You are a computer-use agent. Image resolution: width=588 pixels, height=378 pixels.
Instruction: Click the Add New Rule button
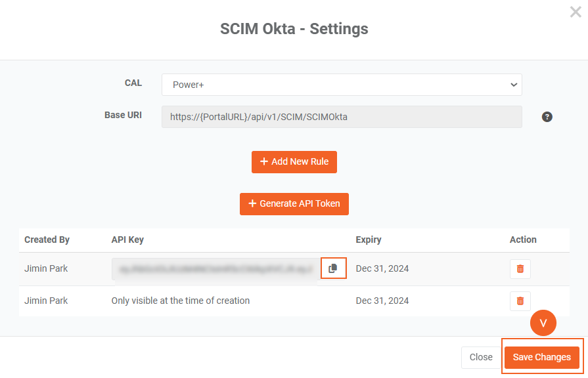[x=294, y=161]
